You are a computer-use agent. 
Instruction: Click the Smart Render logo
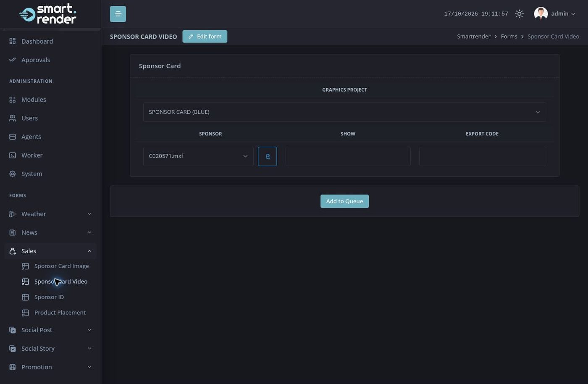[x=48, y=14]
